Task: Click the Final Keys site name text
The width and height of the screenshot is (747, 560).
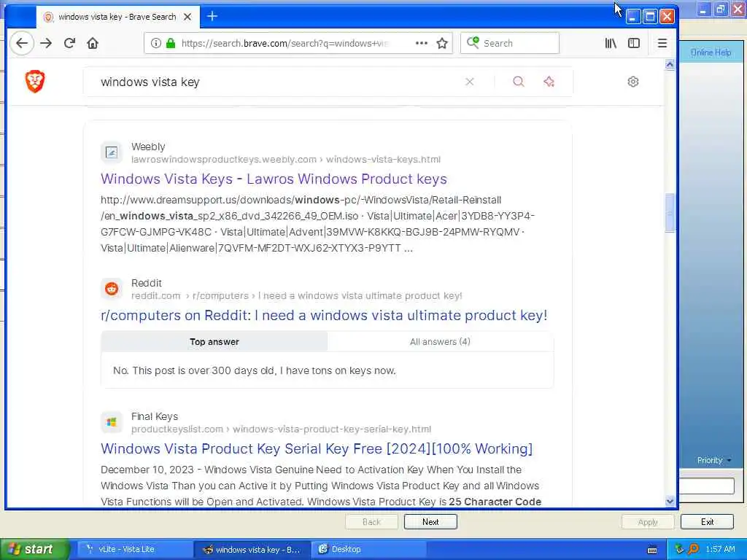Action: [x=155, y=416]
